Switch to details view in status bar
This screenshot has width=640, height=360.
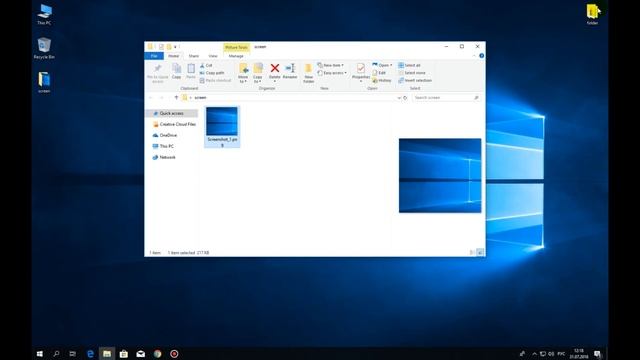tap(472, 253)
